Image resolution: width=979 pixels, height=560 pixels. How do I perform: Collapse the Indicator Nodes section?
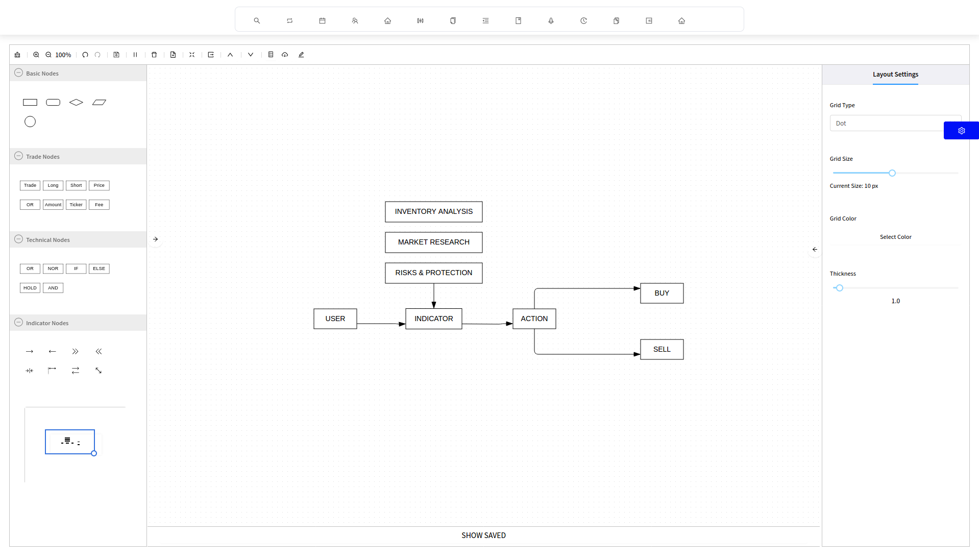pyautogui.click(x=19, y=323)
